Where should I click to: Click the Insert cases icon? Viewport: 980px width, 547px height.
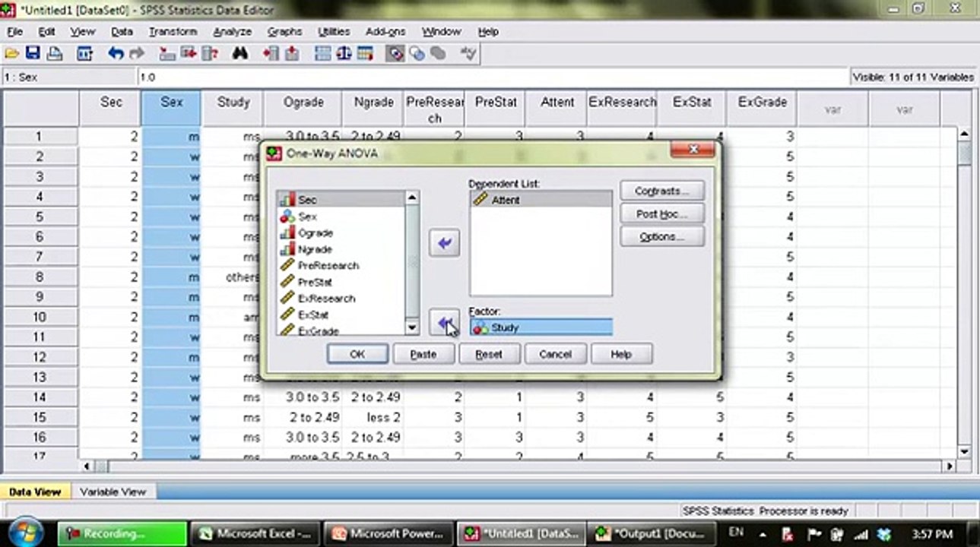click(271, 53)
